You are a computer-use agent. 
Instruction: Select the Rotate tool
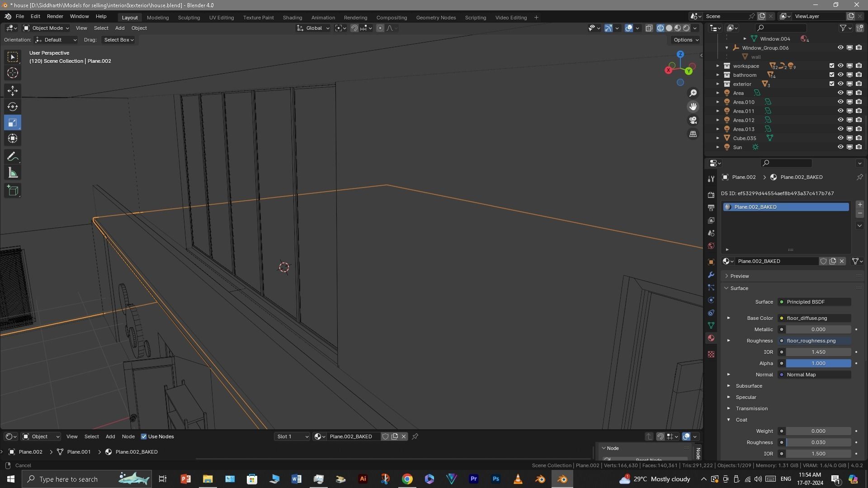point(13,107)
